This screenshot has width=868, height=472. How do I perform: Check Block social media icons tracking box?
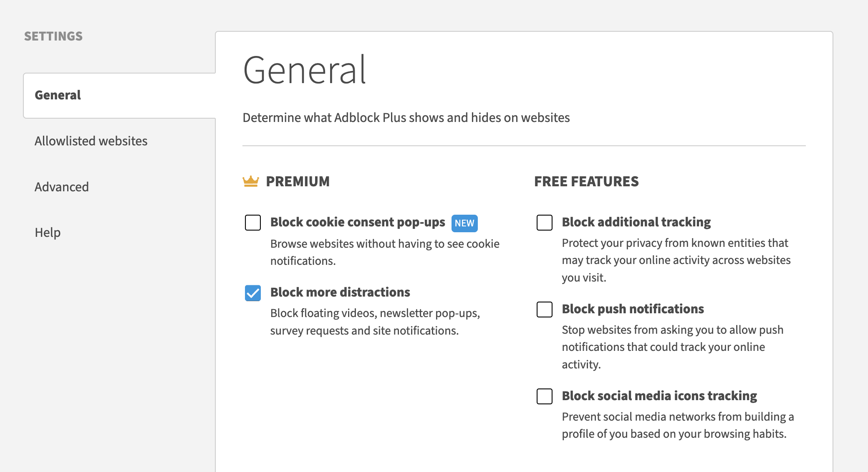tap(544, 396)
